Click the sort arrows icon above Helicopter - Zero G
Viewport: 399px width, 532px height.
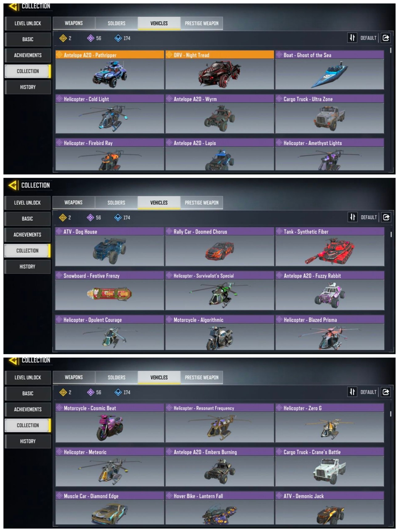352,392
